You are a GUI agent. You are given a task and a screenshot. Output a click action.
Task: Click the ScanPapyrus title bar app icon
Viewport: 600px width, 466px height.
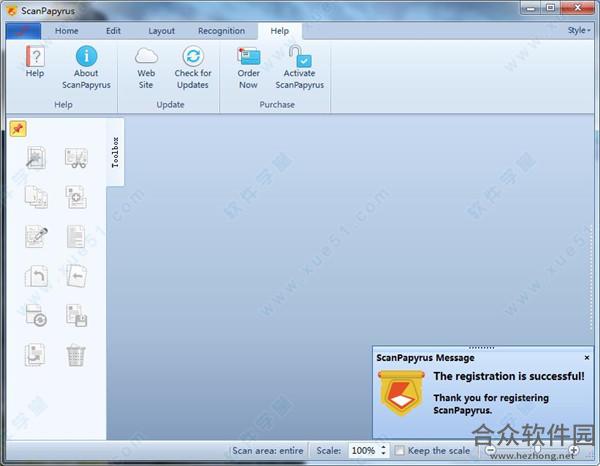point(12,11)
